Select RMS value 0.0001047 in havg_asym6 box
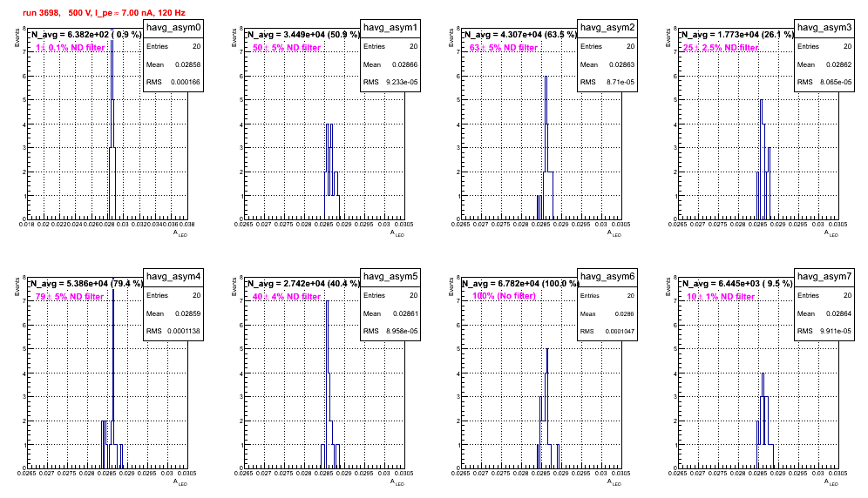The image size is (868, 498). point(620,332)
